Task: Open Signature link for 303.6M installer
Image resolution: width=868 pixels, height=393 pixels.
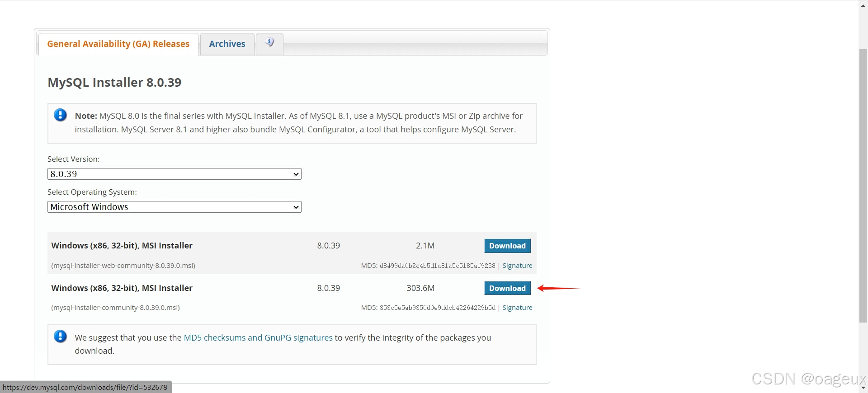Action: coord(517,308)
